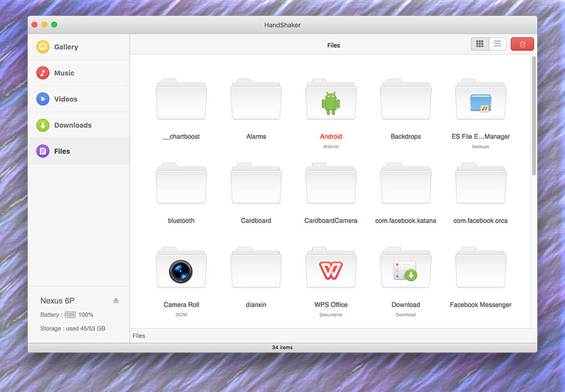Open the Android folder icon

click(x=331, y=101)
